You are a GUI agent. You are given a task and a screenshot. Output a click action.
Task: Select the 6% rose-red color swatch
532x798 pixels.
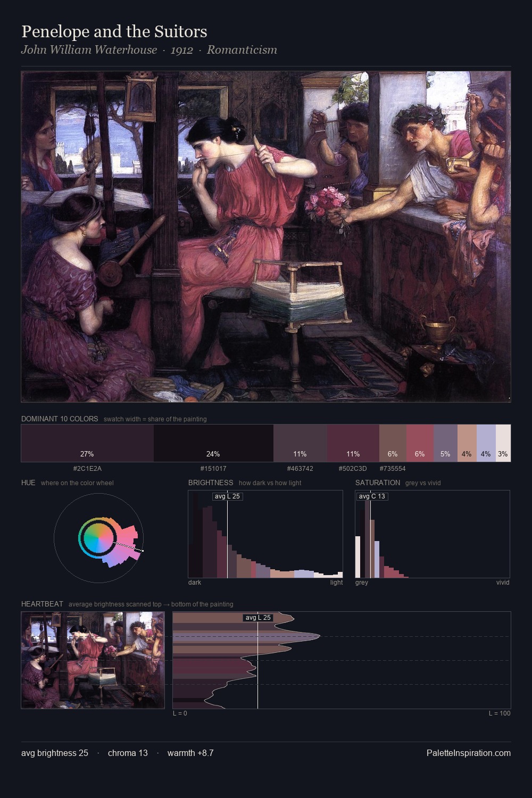point(420,443)
